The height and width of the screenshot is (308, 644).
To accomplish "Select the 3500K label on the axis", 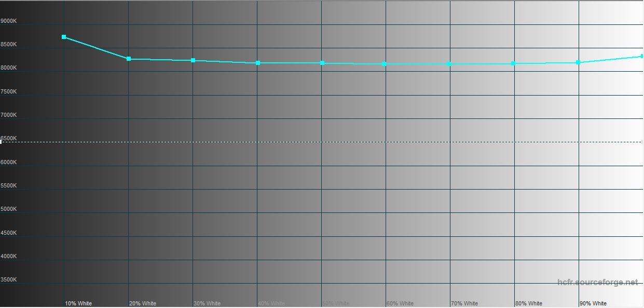I will [x=9, y=280].
